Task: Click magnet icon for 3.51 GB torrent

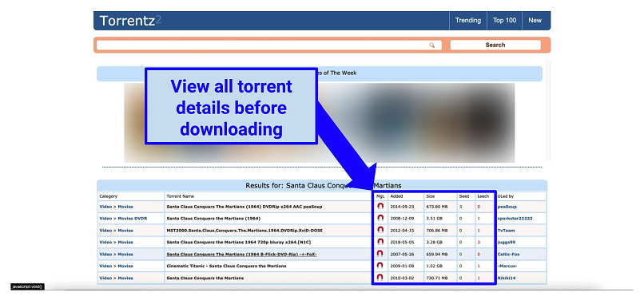Action: (380, 219)
